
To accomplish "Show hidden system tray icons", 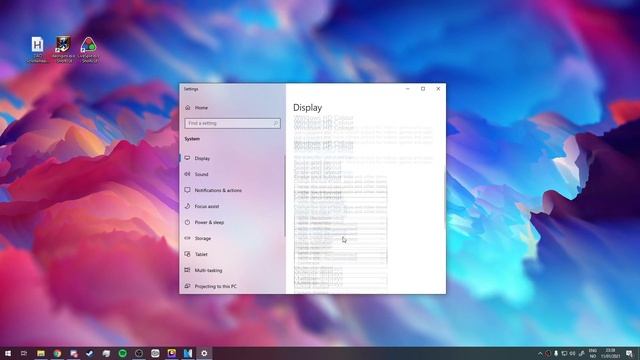I will click(540, 353).
